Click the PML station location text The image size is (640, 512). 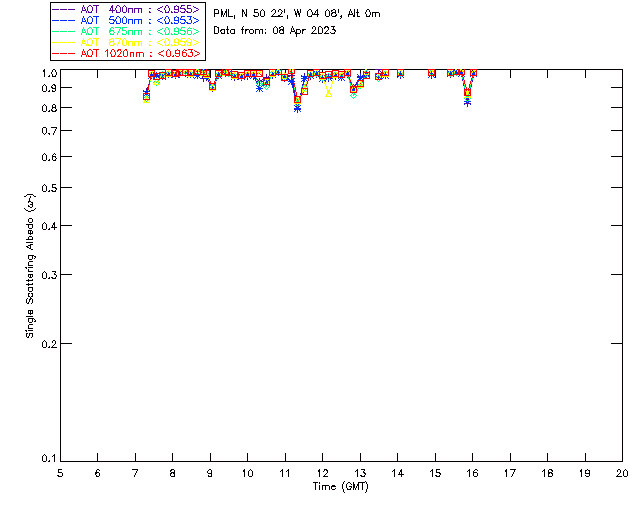pos(297,14)
